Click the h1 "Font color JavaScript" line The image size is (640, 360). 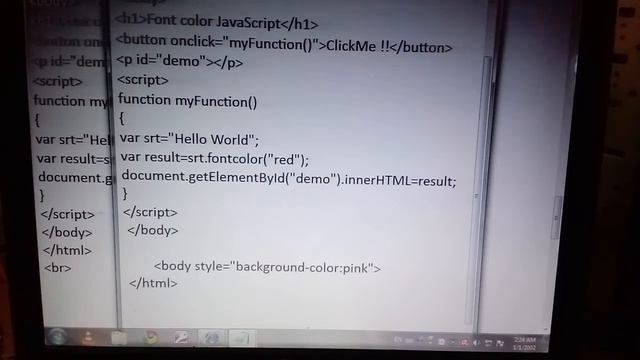point(217,22)
